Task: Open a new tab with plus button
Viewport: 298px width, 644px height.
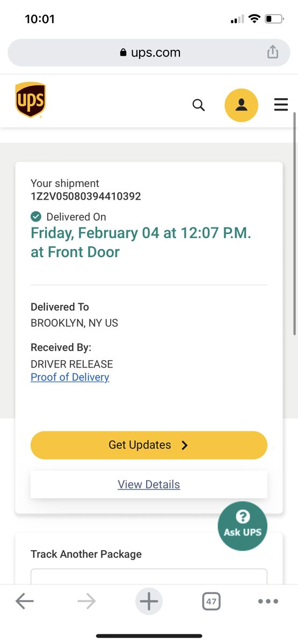Action: click(149, 601)
